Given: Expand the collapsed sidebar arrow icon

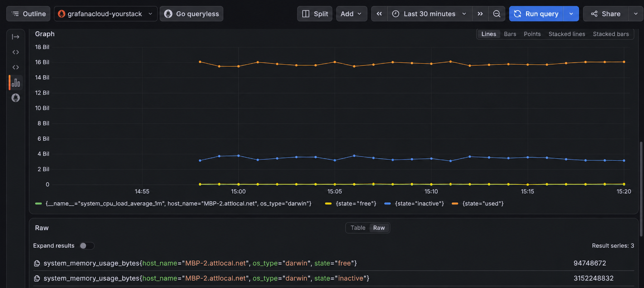Looking at the screenshot, I should pos(15,37).
